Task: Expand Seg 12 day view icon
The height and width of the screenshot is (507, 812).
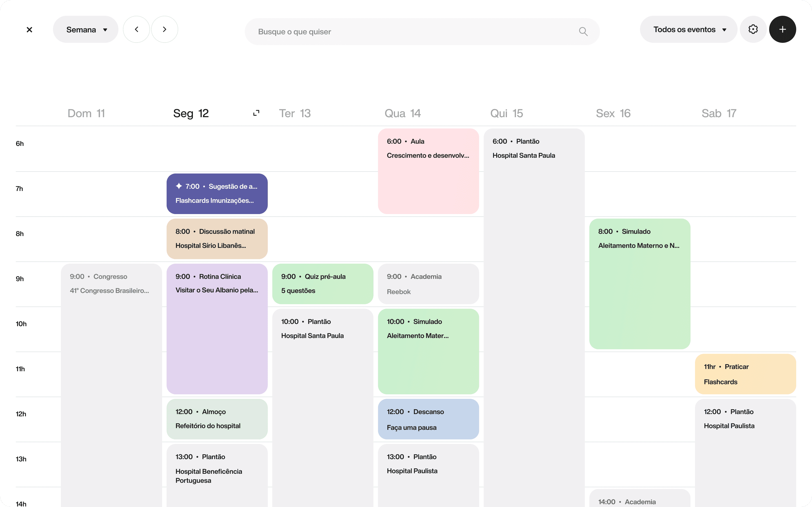Action: click(256, 113)
